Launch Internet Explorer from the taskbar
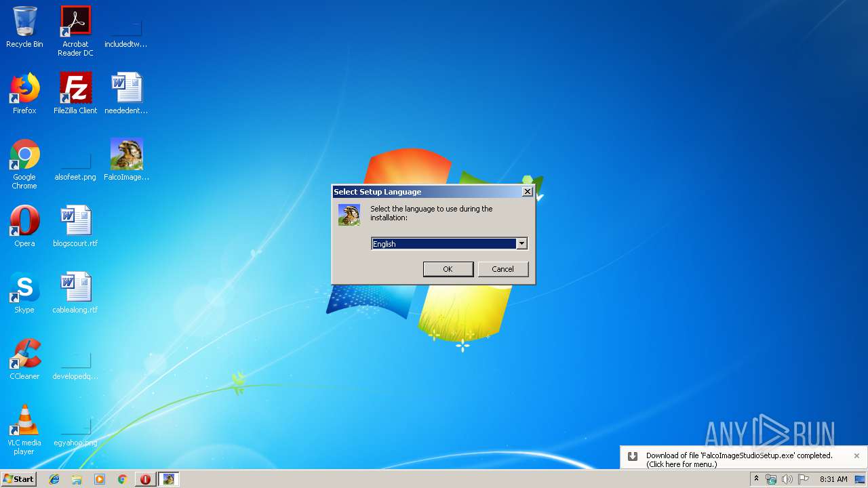 (54, 479)
